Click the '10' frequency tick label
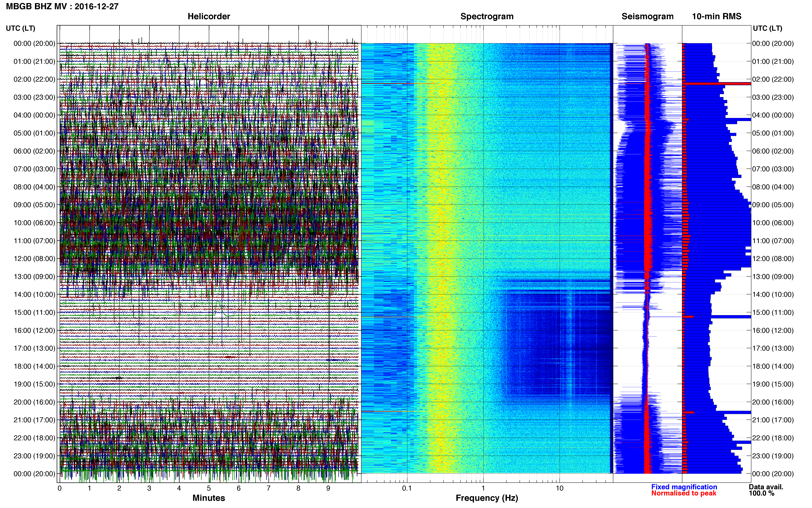 click(559, 488)
